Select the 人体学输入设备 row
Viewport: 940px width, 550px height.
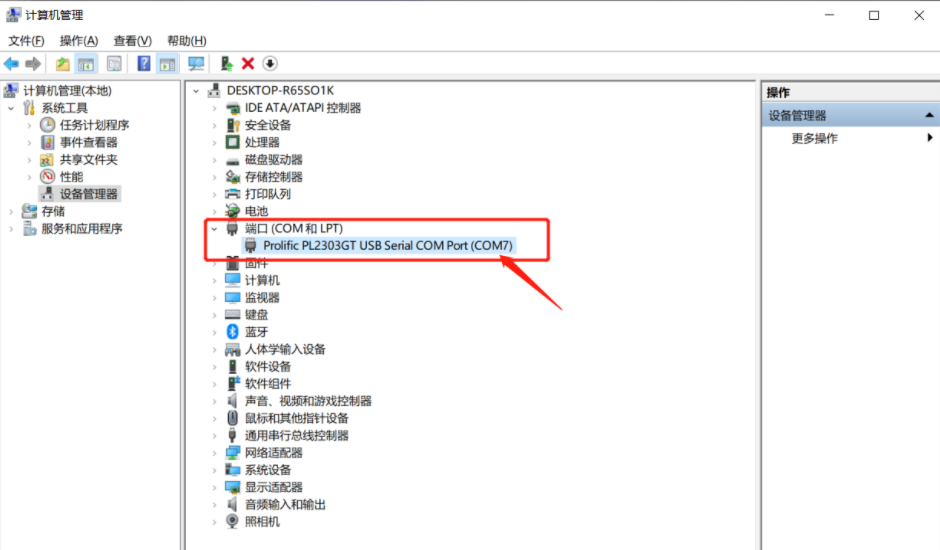coord(285,349)
